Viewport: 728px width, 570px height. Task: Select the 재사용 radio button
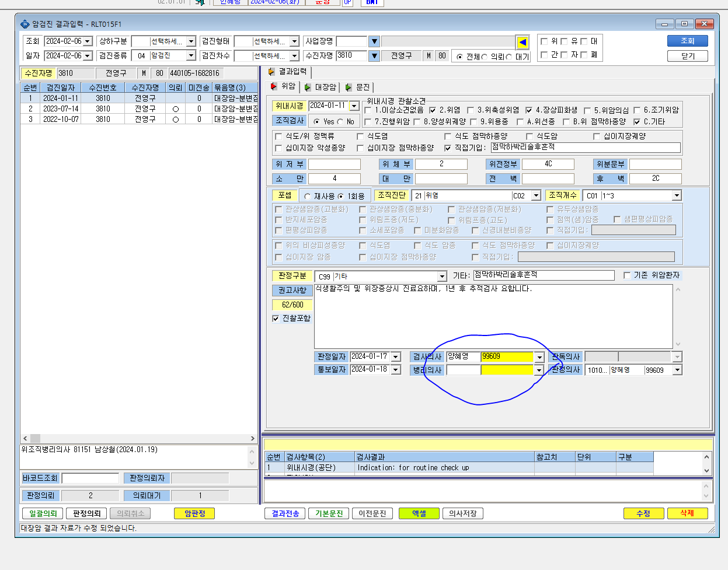[308, 197]
